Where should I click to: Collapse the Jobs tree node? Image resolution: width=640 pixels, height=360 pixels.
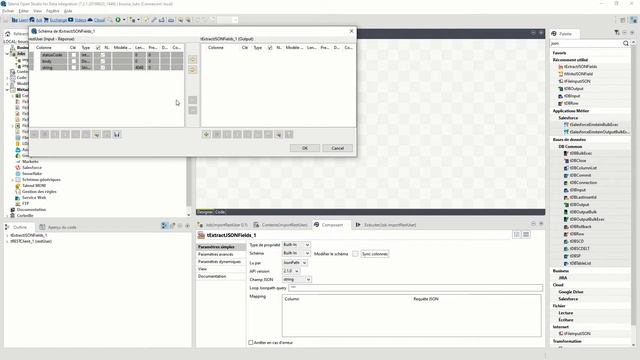(7, 53)
